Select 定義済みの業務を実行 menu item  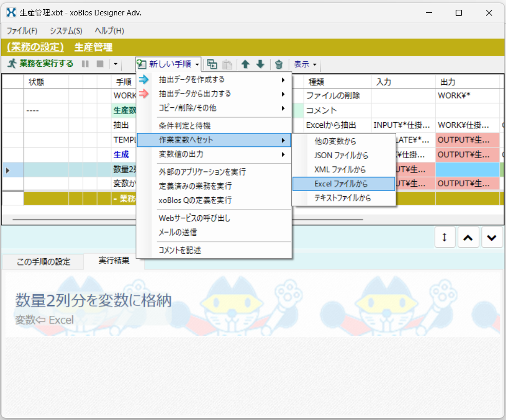[214, 186]
